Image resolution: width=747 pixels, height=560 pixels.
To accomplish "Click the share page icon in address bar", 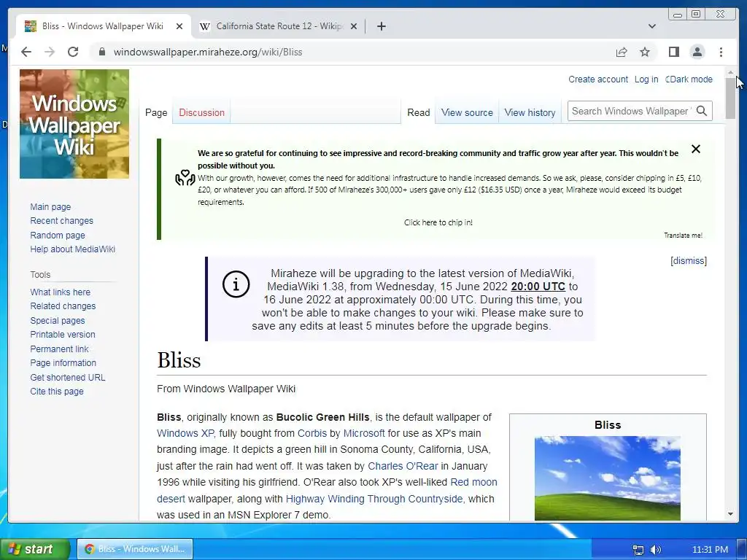I will click(622, 52).
